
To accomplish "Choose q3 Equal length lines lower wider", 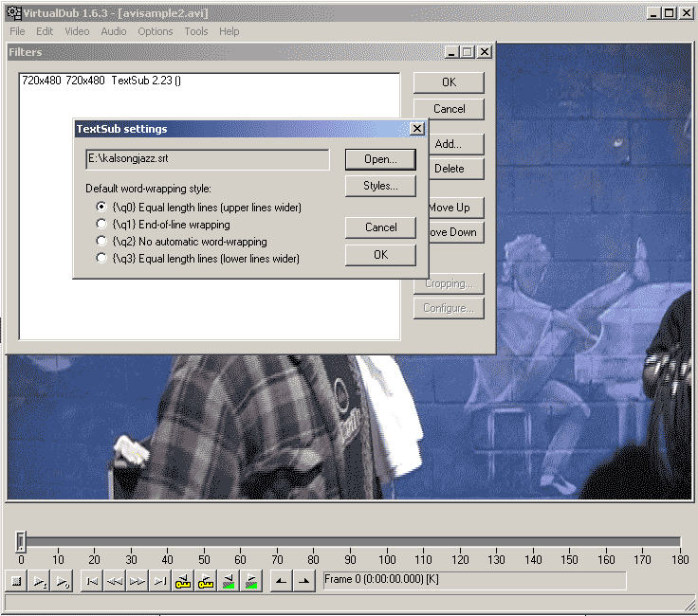I will 197,259.
